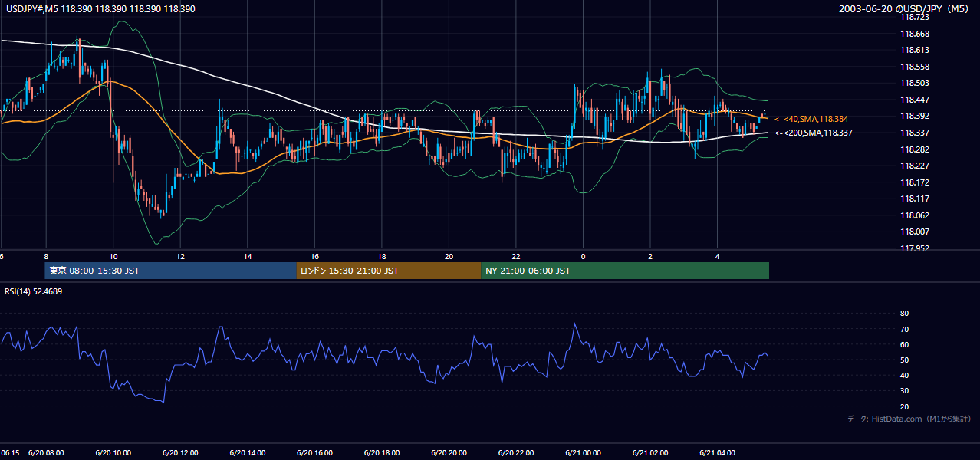
Task: Click RSI scale level 80
Action: [x=904, y=314]
